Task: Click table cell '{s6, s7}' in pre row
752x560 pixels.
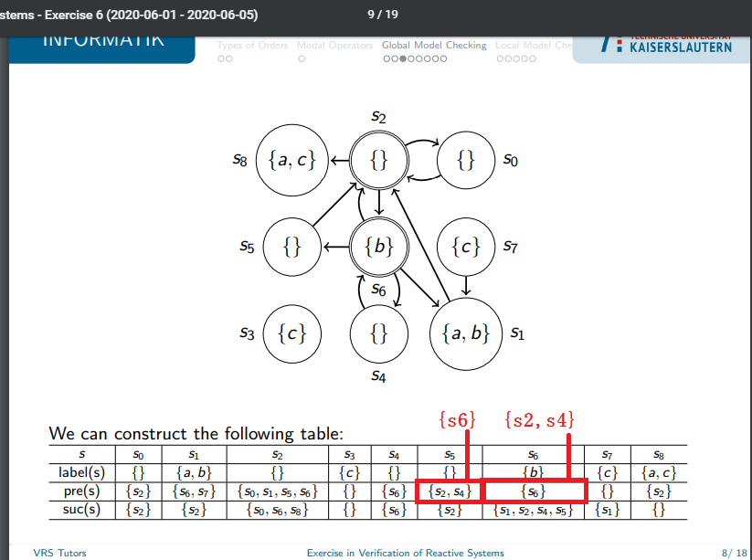Action: pyautogui.click(x=194, y=491)
